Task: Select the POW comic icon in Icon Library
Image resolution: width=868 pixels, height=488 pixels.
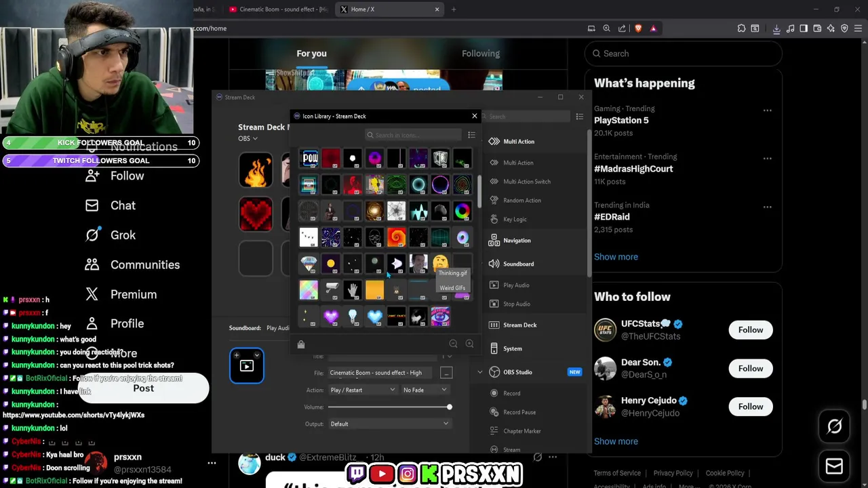Action: tap(309, 159)
